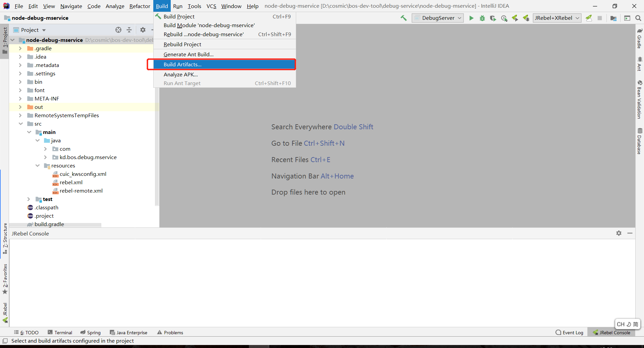
Task: Run with JRebel rocket icon
Action: [515, 18]
